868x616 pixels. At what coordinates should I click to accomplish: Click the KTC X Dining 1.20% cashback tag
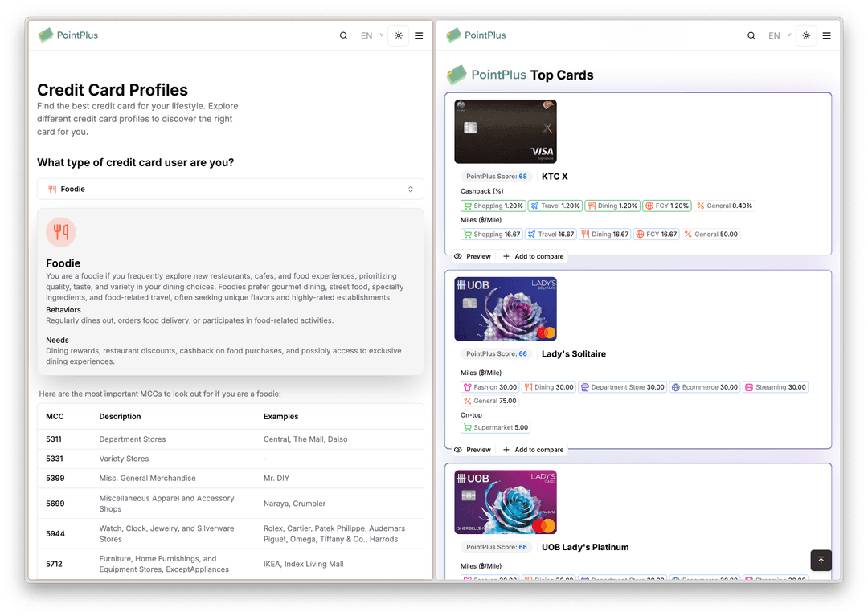pyautogui.click(x=612, y=206)
